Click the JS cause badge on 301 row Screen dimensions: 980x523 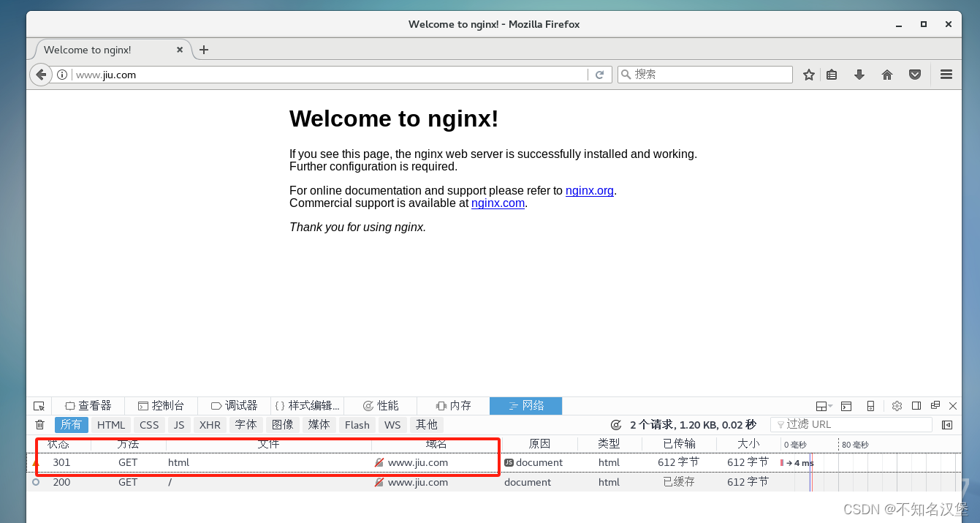point(509,462)
